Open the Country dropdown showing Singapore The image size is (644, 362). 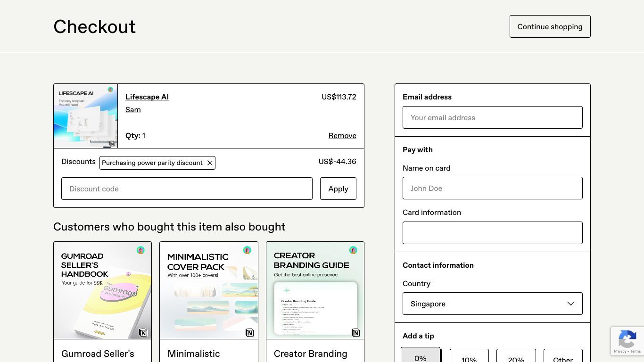[x=493, y=304]
